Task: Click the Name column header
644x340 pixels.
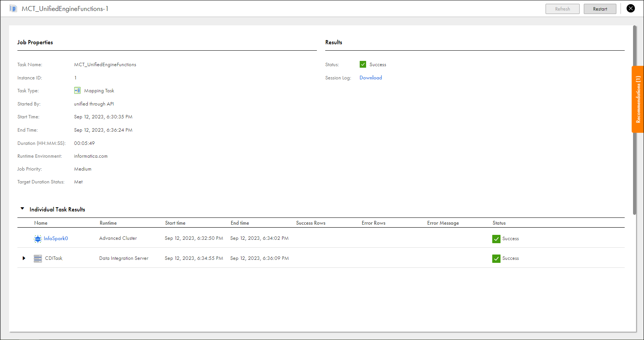Action: pos(41,223)
